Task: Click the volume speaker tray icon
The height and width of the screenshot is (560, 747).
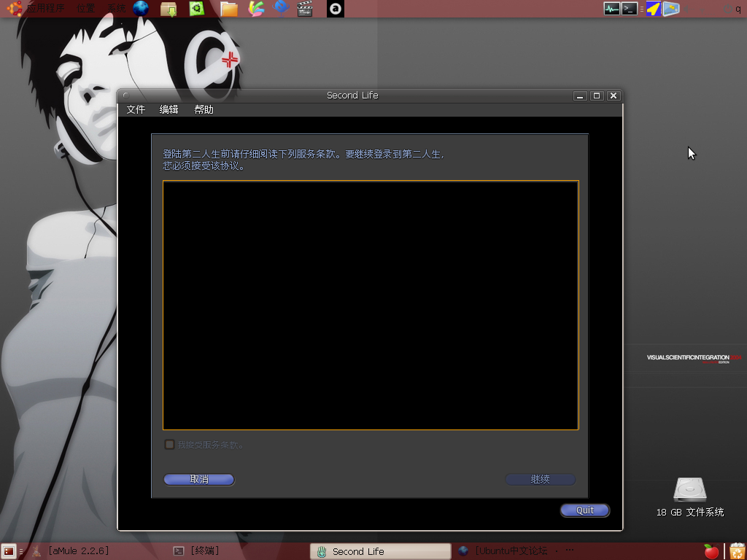Action: point(688,9)
